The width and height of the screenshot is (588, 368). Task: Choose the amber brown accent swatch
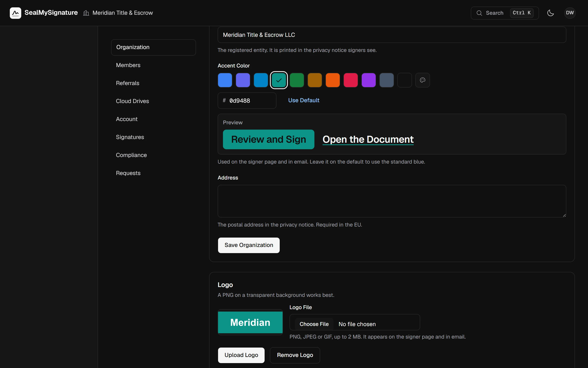tap(315, 80)
